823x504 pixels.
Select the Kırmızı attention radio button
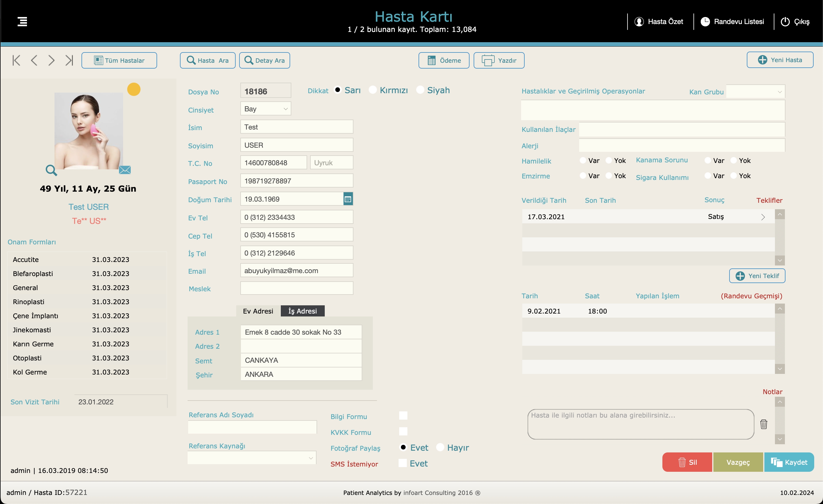373,90
